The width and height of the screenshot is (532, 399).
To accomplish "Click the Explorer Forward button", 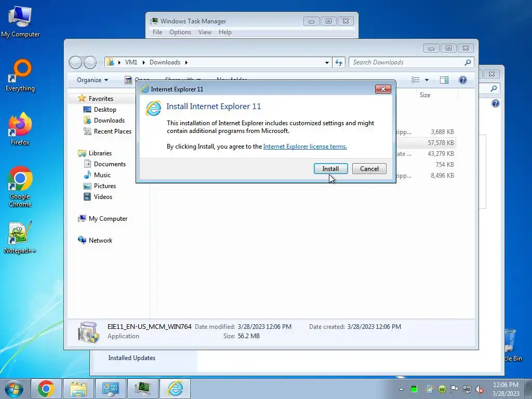I will tap(90, 62).
